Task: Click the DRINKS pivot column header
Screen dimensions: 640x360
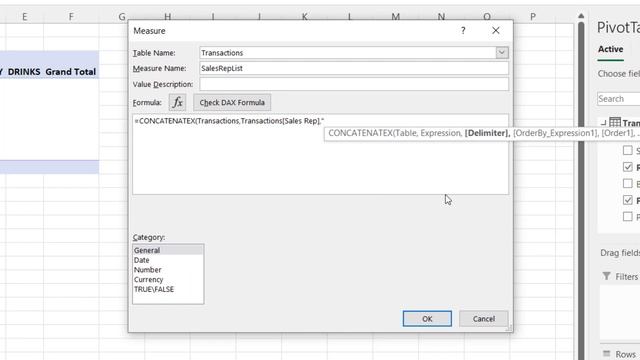Action: click(x=24, y=72)
